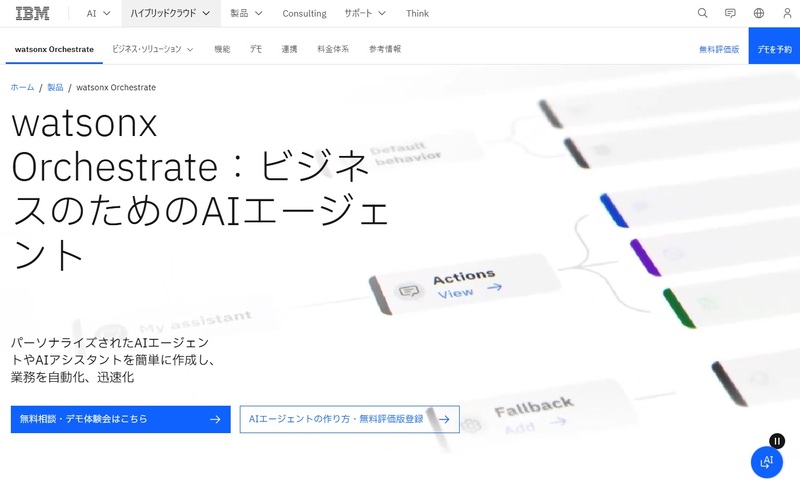
Task: Click the ホーム breadcrumb link
Action: click(22, 87)
